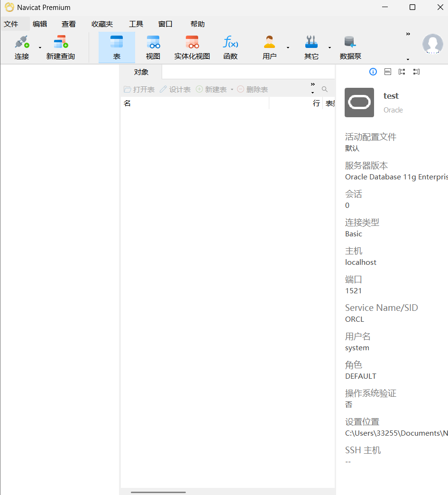The width and height of the screenshot is (448, 495).
Task: Expand the Users (用户) dropdown arrow
Action: tap(288, 47)
